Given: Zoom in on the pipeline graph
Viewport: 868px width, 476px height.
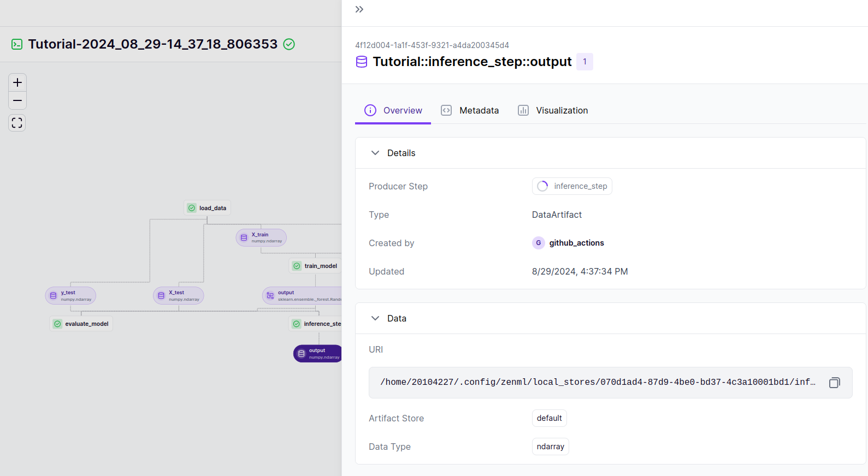Looking at the screenshot, I should coord(17,82).
